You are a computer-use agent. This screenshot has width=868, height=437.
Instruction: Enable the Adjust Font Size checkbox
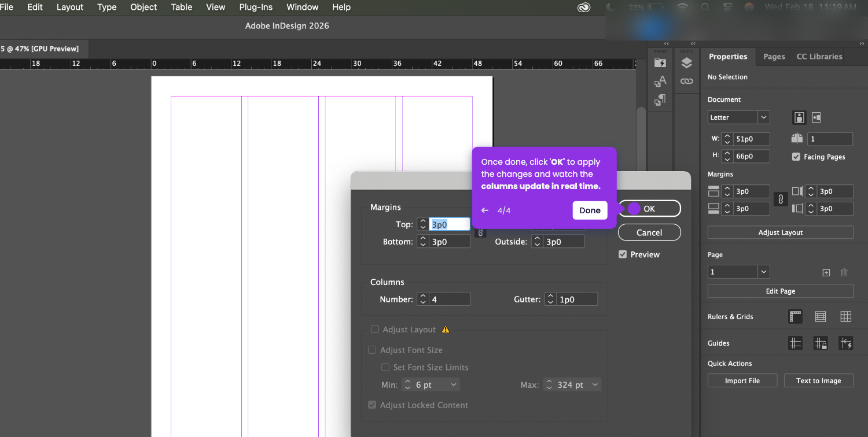[x=372, y=350]
